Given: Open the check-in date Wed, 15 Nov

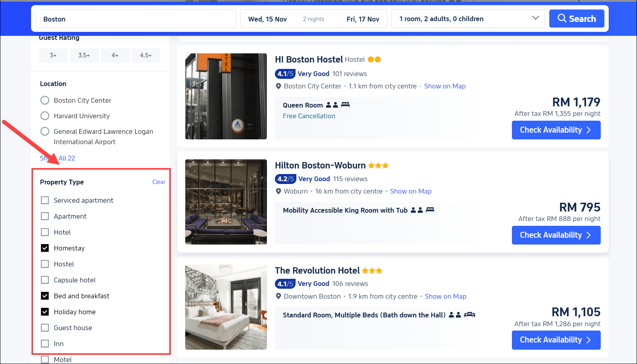Looking at the screenshot, I should 267,19.
